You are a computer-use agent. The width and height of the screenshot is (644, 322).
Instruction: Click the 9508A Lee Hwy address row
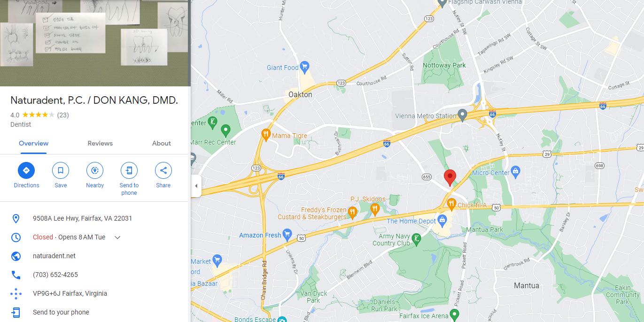94,218
